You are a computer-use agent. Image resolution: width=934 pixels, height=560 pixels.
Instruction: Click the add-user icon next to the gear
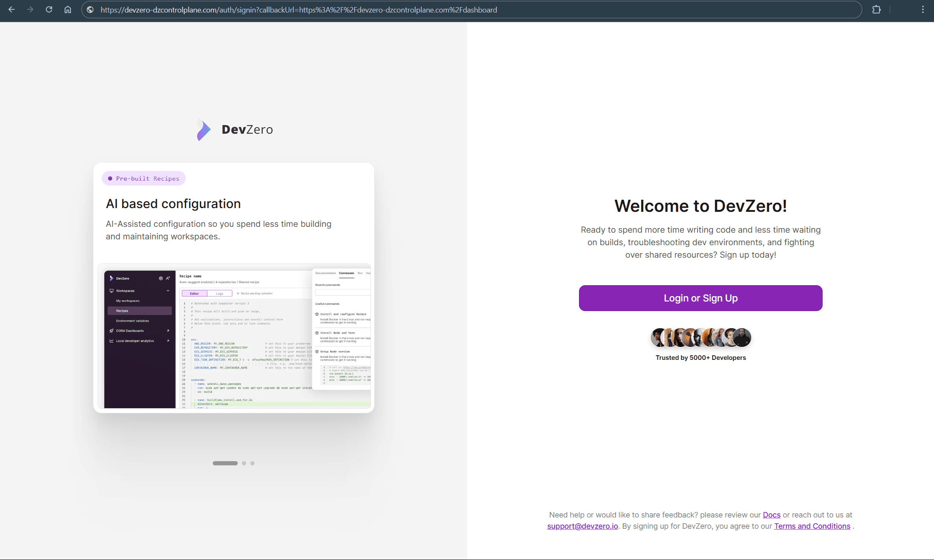pos(168,279)
